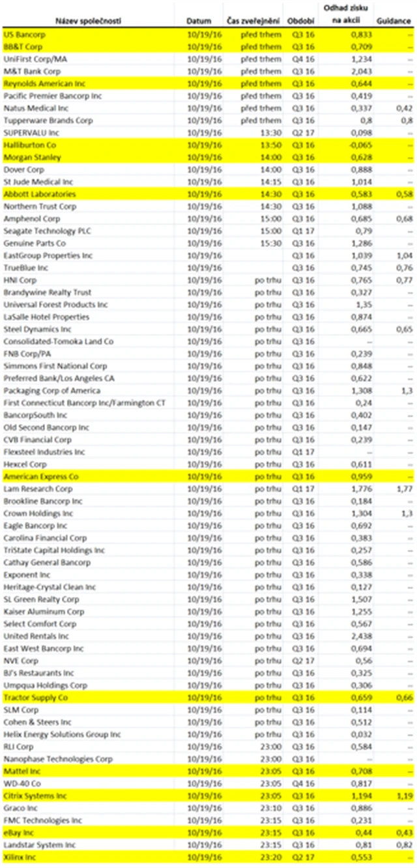The image size is (417, 868).
Task: Click the 'Datum' column header
Action: pyautogui.click(x=199, y=20)
